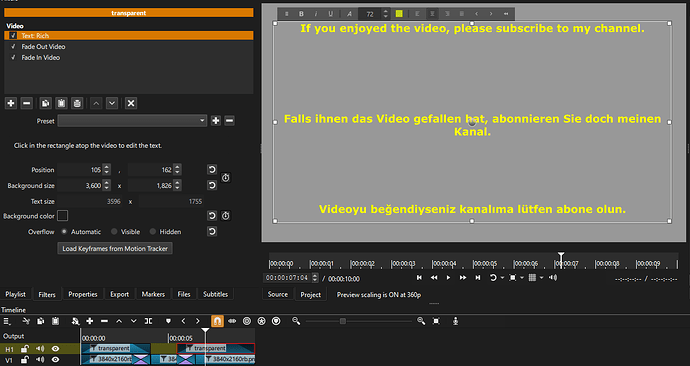Toggle underline in the rich text toolbar
690x366 pixels.
pos(330,14)
